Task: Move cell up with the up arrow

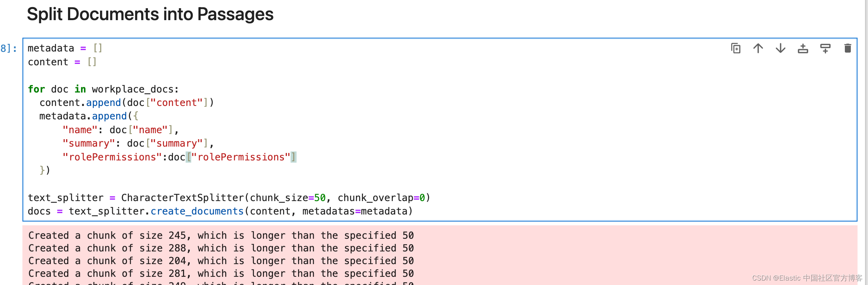Action: 758,48
